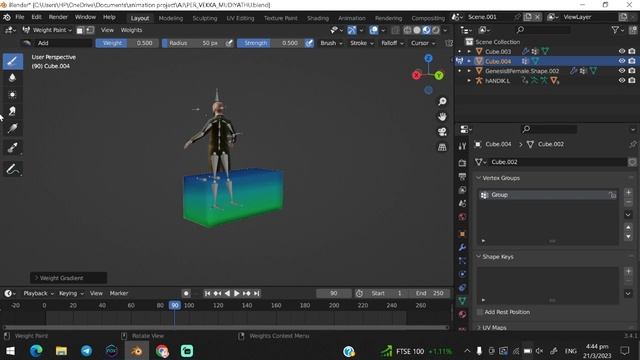The width and height of the screenshot is (640, 360).
Task: Toggle visibility eye for Cube.004
Action: pyautogui.click(x=622, y=61)
